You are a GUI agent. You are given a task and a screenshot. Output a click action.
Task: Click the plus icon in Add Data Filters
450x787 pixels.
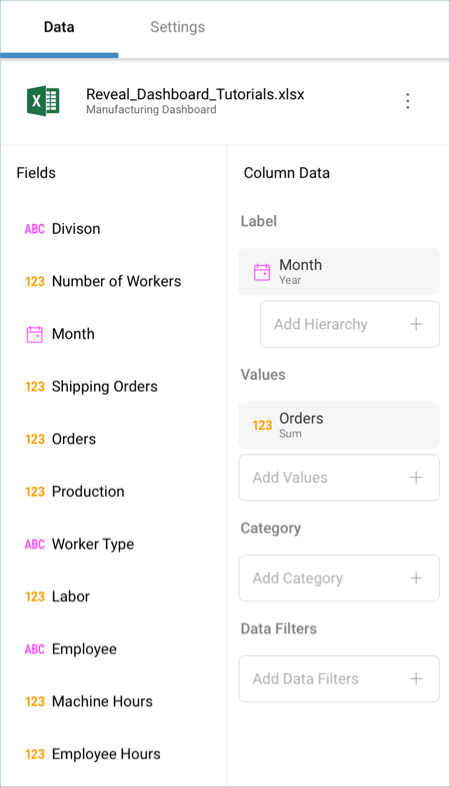(416, 679)
